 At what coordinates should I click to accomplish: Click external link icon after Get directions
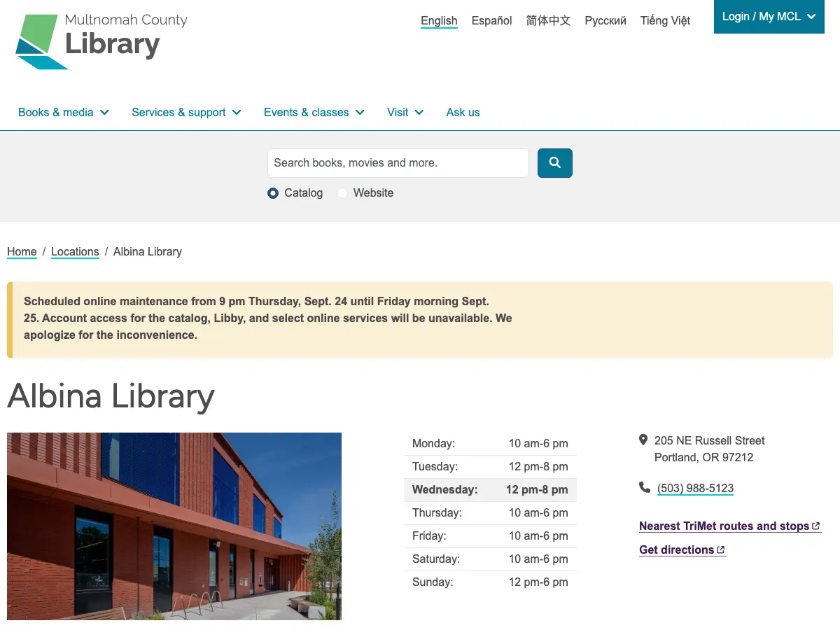(x=721, y=550)
